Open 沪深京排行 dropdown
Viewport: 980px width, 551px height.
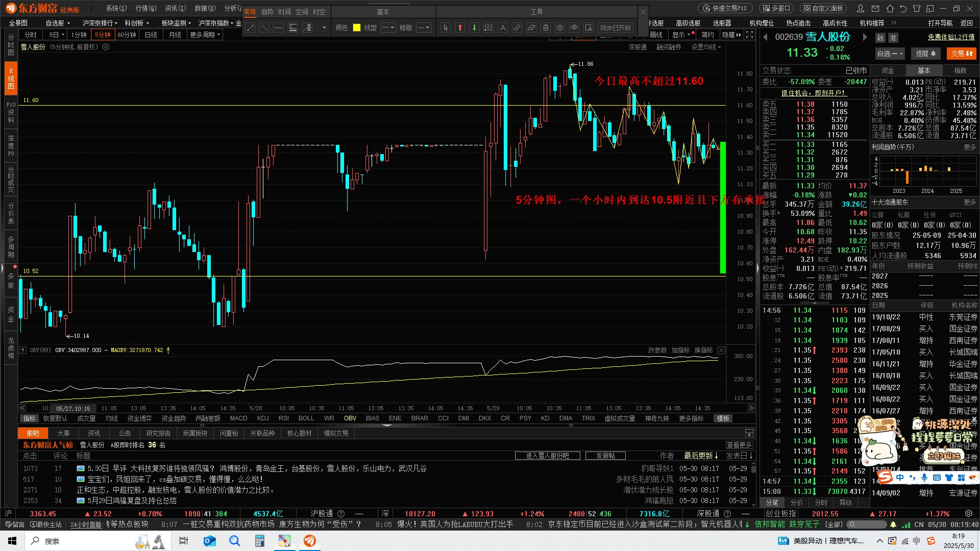100,23
